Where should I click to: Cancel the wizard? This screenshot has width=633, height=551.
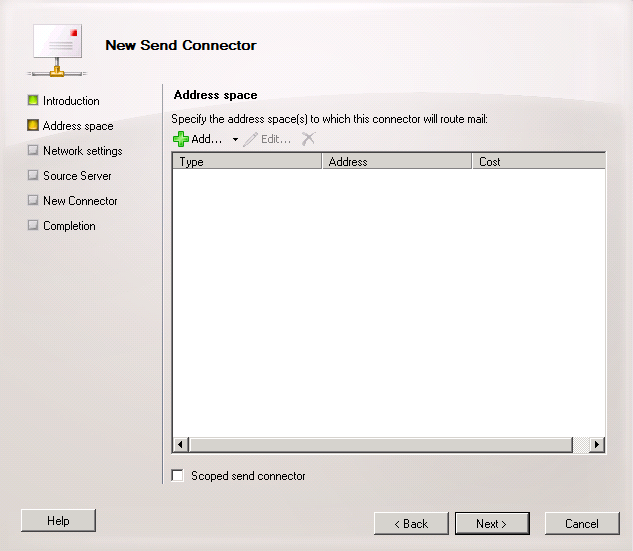pyautogui.click(x=582, y=524)
